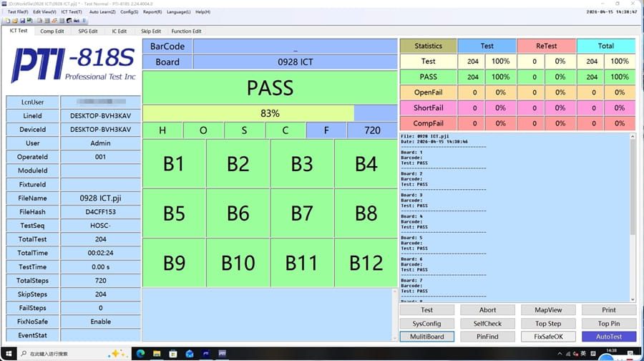Screen dimensions: 644x361
Task: Click the FixSafeOK button
Action: (548, 337)
